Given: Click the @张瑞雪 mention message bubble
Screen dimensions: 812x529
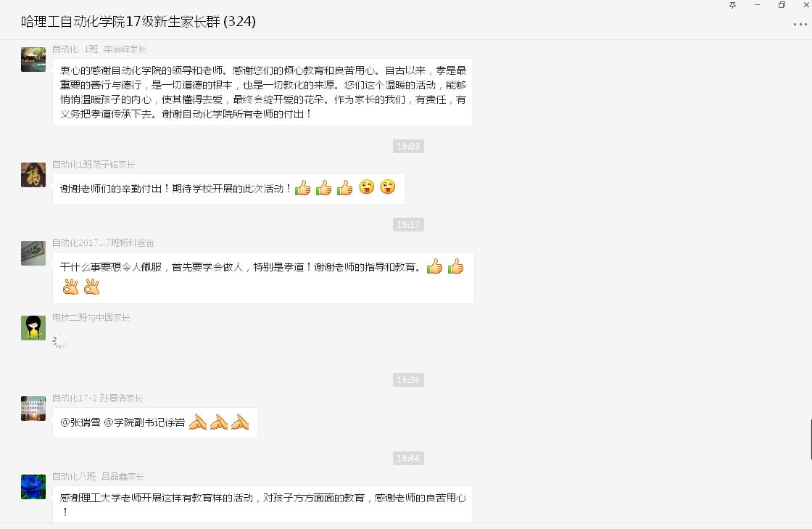Looking at the screenshot, I should click(155, 422).
